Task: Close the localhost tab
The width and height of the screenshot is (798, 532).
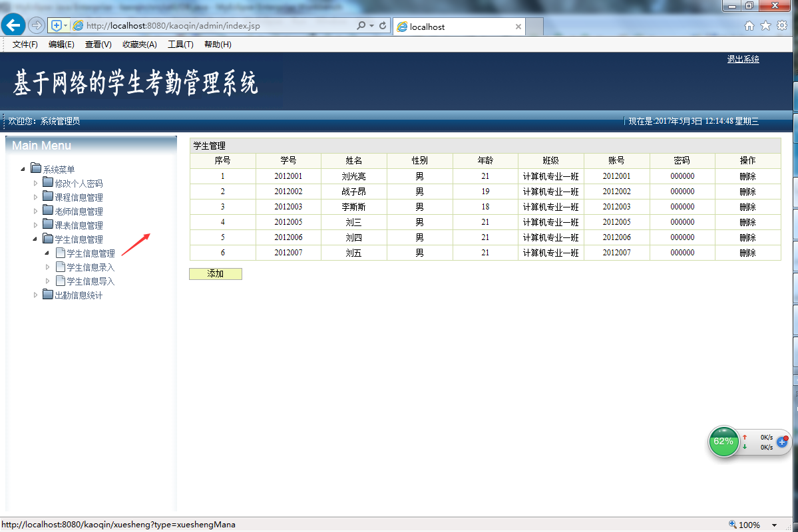Action: (518, 27)
